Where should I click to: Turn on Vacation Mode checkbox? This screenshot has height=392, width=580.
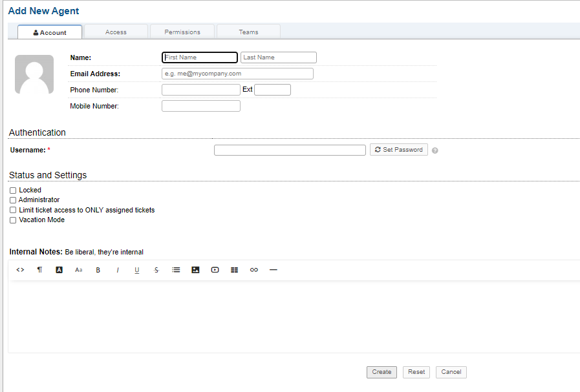click(13, 220)
